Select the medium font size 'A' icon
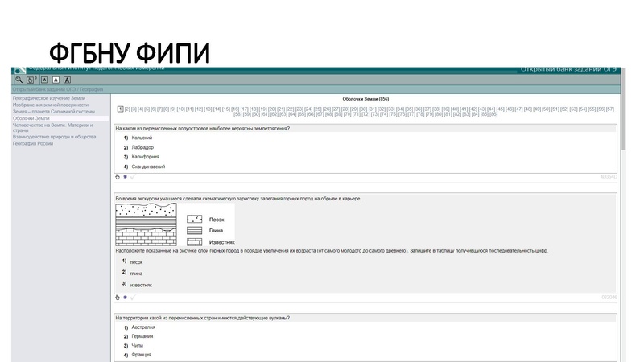 click(56, 80)
